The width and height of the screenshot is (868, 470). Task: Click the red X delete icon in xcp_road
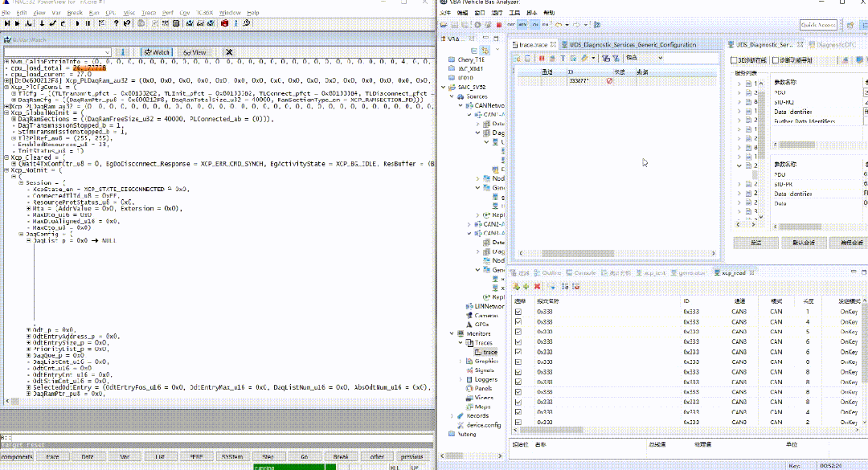(537, 286)
